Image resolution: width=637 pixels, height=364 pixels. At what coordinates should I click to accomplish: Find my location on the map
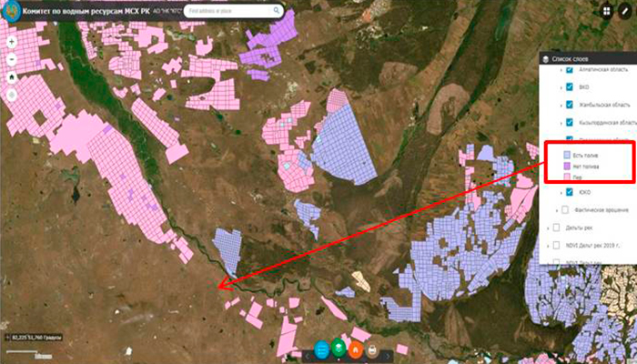coord(12,95)
